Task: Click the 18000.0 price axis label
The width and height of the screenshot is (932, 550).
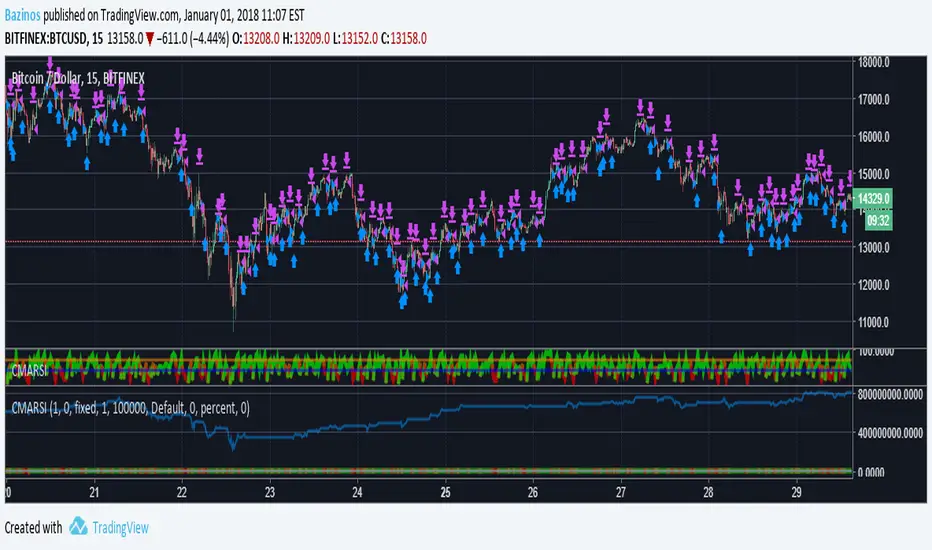Action: pyautogui.click(x=873, y=62)
